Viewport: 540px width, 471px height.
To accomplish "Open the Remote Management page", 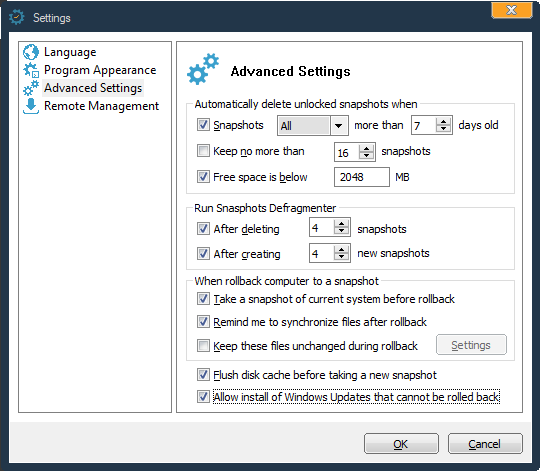I will (101, 106).
